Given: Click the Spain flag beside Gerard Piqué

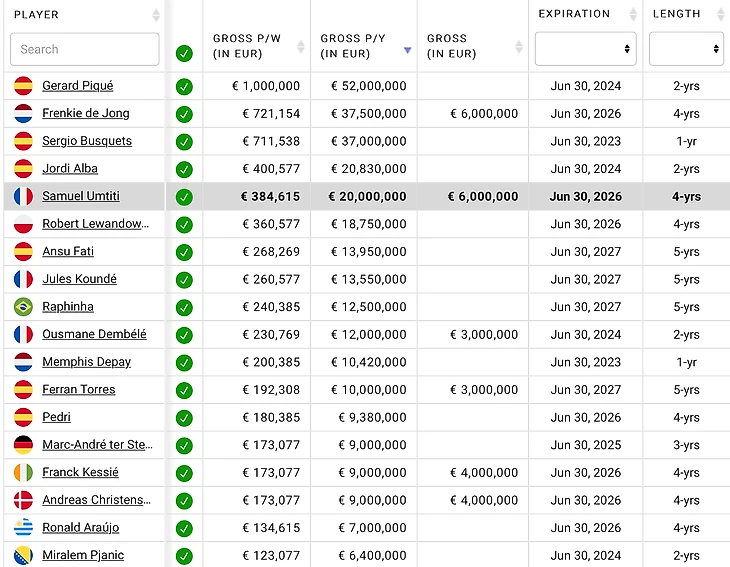Looking at the screenshot, I should (x=23, y=86).
